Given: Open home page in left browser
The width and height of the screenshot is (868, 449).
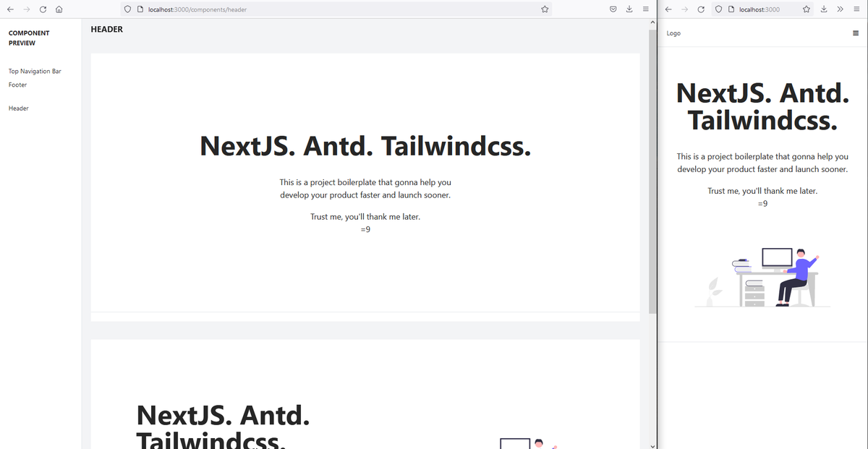Looking at the screenshot, I should click(x=60, y=9).
